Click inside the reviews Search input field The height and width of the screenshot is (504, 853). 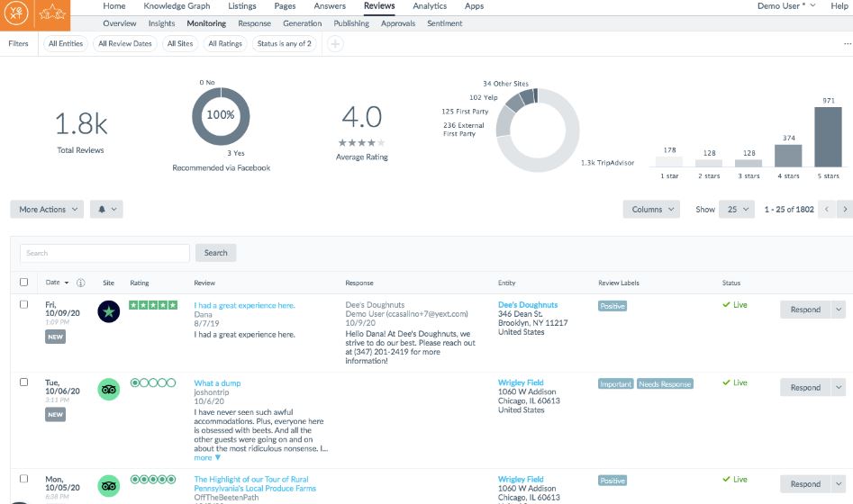pyautogui.click(x=105, y=253)
